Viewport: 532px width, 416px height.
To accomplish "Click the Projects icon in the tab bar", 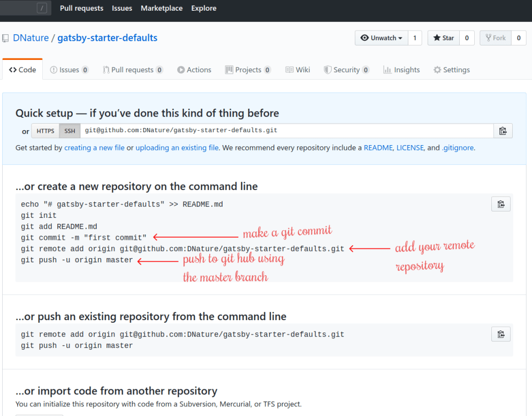I will 229,69.
